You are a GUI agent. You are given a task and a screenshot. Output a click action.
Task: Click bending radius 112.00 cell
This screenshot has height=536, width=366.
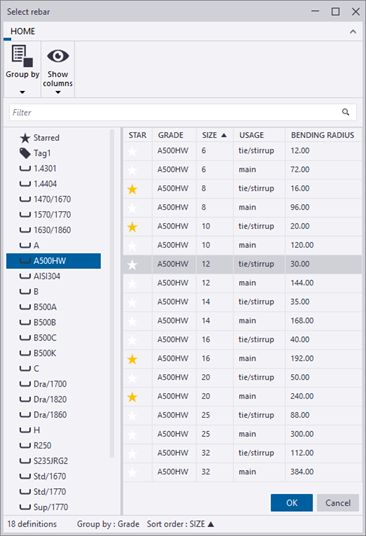point(323,453)
